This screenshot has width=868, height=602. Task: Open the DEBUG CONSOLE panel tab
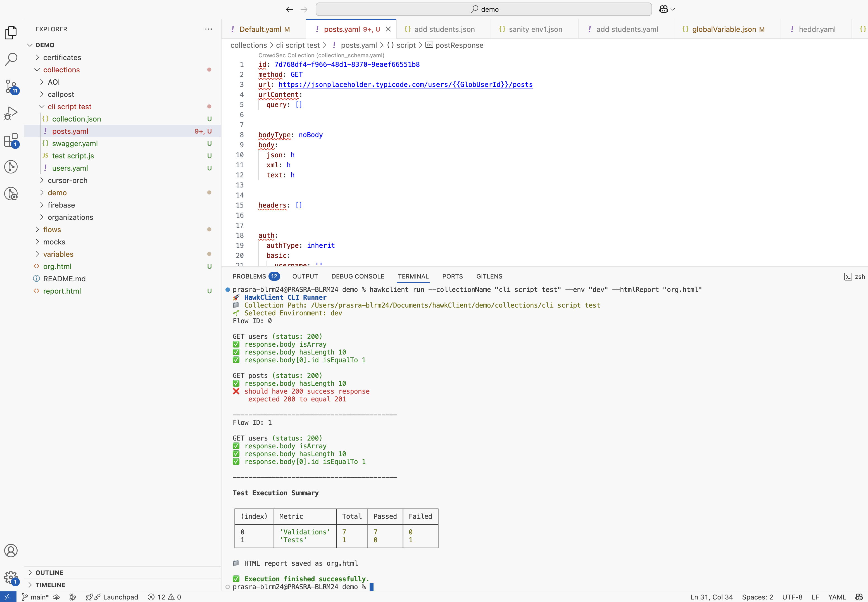pos(358,276)
